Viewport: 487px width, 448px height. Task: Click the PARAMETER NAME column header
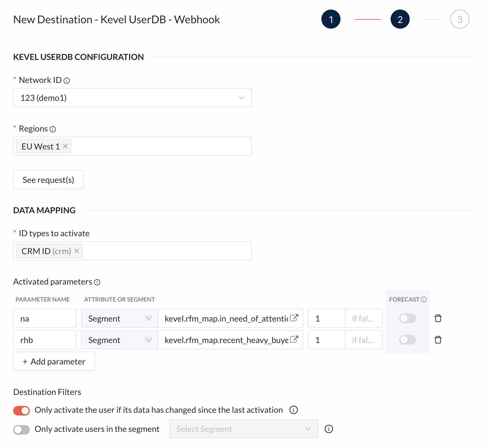[43, 299]
